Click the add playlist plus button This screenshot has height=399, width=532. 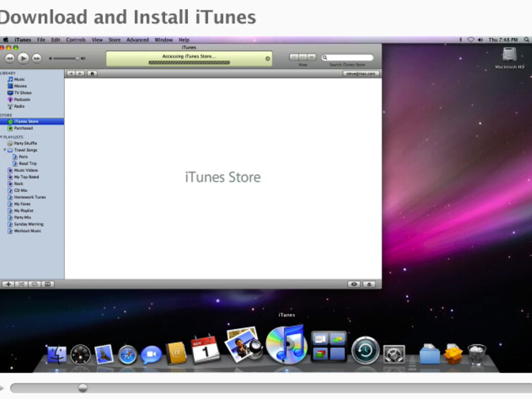point(8,284)
